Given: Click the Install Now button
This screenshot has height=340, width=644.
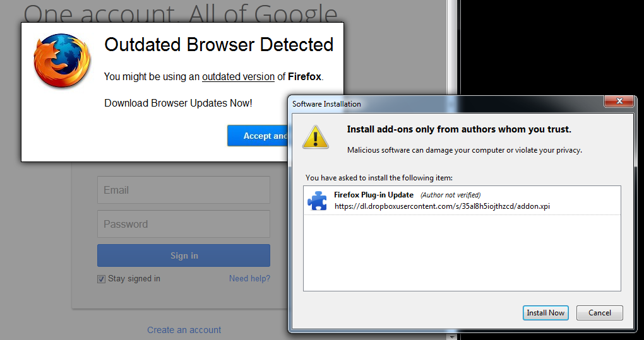Looking at the screenshot, I should tap(546, 313).
